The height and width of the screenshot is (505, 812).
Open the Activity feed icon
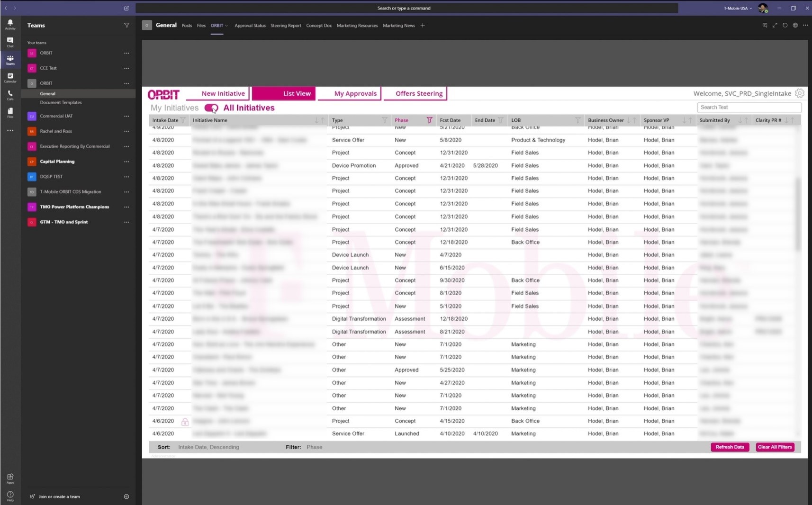coord(10,24)
